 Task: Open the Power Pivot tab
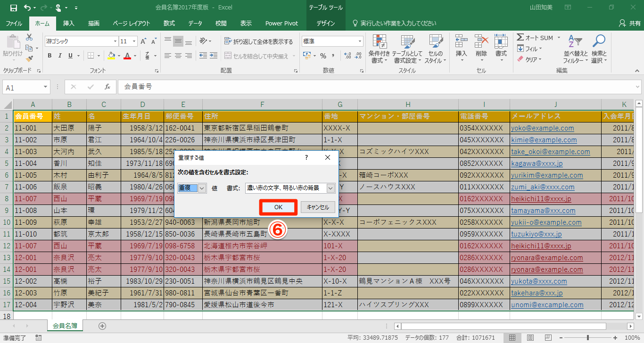281,24
